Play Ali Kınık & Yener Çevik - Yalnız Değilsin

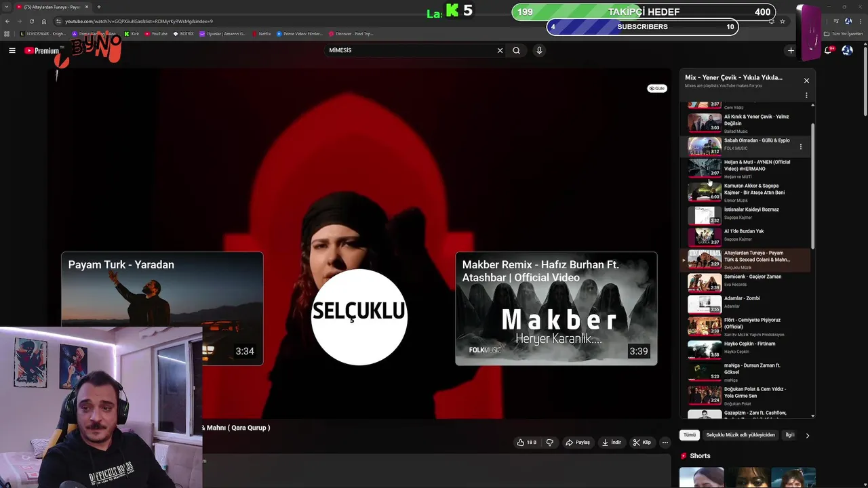[x=745, y=123]
